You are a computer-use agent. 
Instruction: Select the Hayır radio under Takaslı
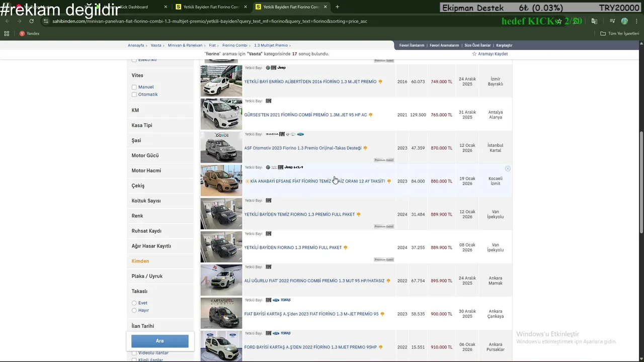pyautogui.click(x=134, y=311)
